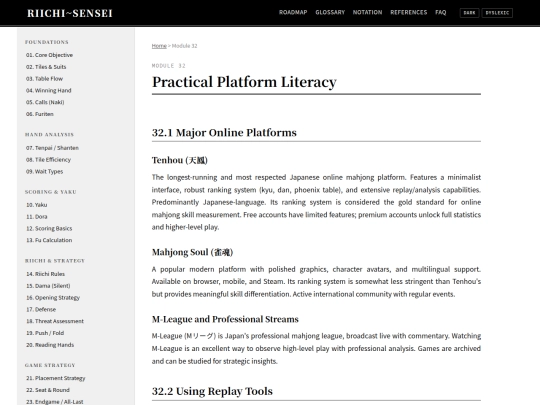Click the RIICHI~SENSEI site logo
The image size is (540, 405).
[x=70, y=13]
